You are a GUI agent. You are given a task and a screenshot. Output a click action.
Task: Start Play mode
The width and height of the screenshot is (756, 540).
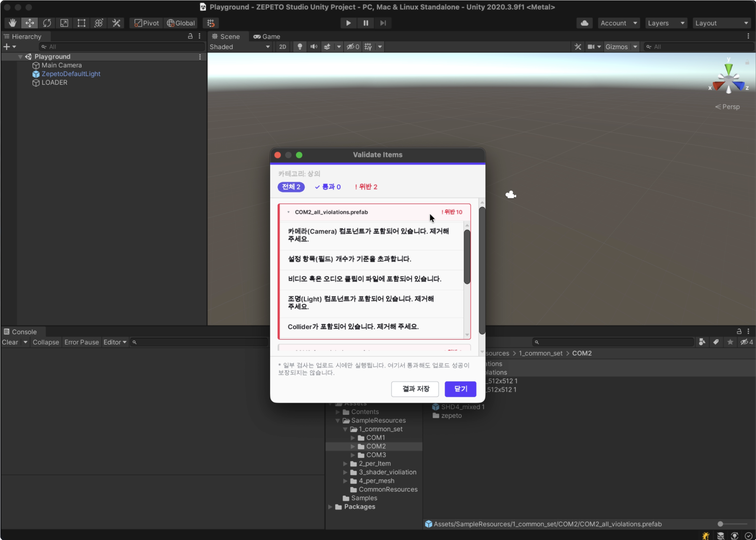348,23
